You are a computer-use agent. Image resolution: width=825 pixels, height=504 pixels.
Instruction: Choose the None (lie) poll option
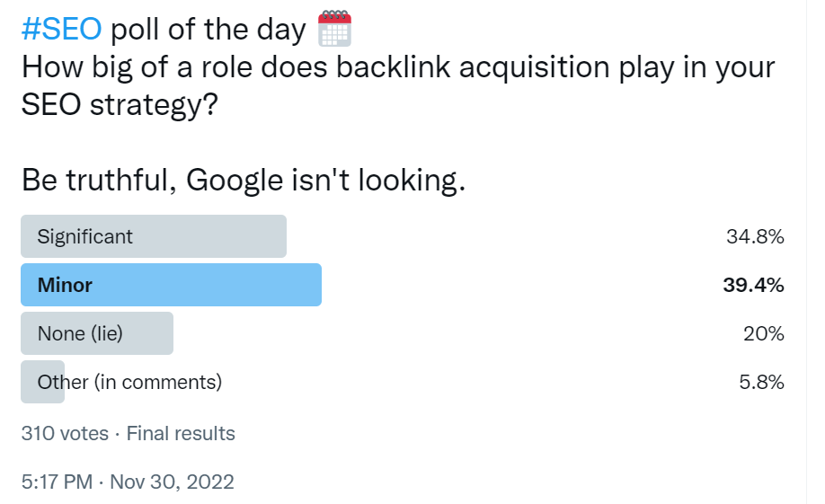point(97,333)
